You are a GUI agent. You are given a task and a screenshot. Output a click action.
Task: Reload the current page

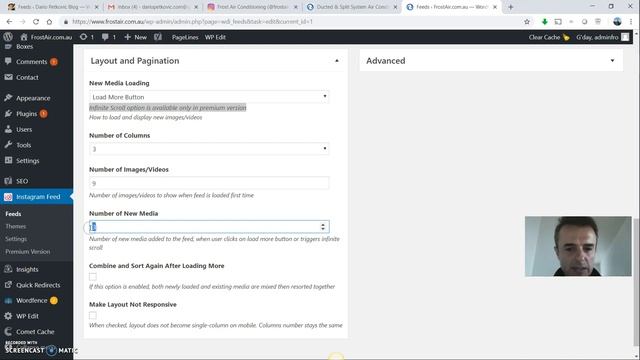pyautogui.click(x=36, y=22)
